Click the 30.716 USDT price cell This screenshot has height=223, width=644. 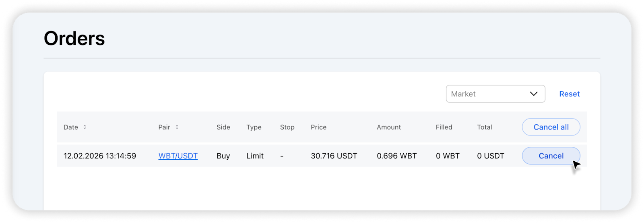pos(334,156)
